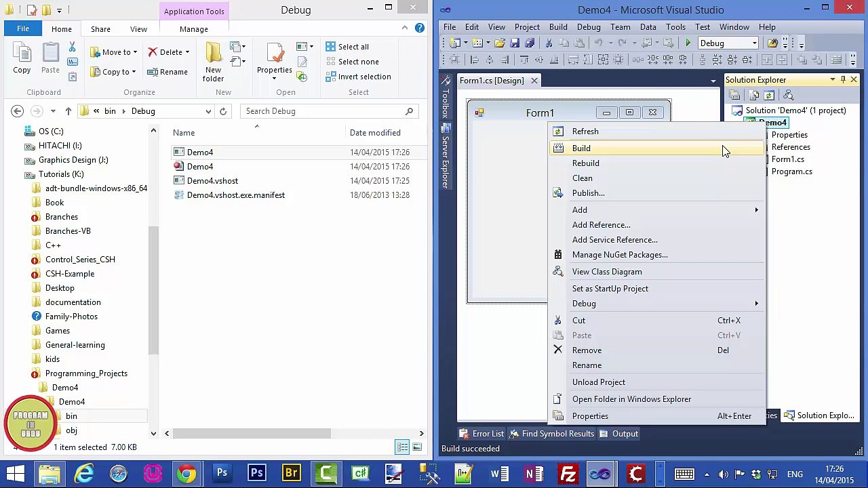
Task: Click the Search Debug input field
Action: pos(330,111)
